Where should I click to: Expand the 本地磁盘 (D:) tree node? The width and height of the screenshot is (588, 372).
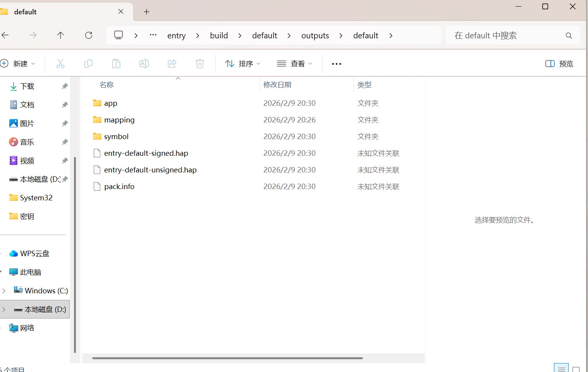click(x=4, y=309)
